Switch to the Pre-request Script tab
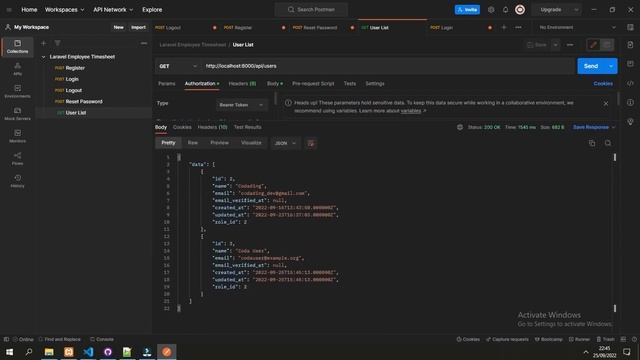Screen dimensions: 640x360 click(x=313, y=83)
